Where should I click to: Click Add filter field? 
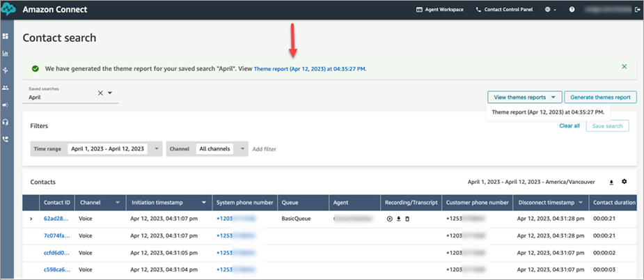click(265, 149)
